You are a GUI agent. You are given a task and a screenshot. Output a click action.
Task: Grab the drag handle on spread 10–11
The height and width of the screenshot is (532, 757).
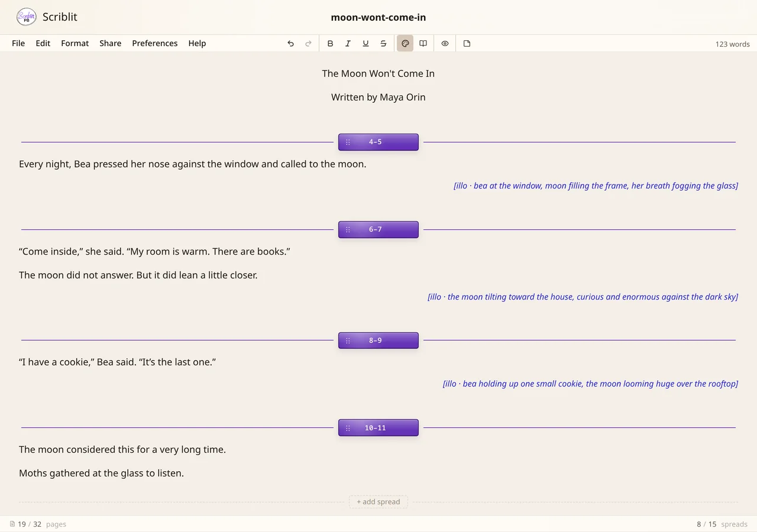(x=348, y=428)
